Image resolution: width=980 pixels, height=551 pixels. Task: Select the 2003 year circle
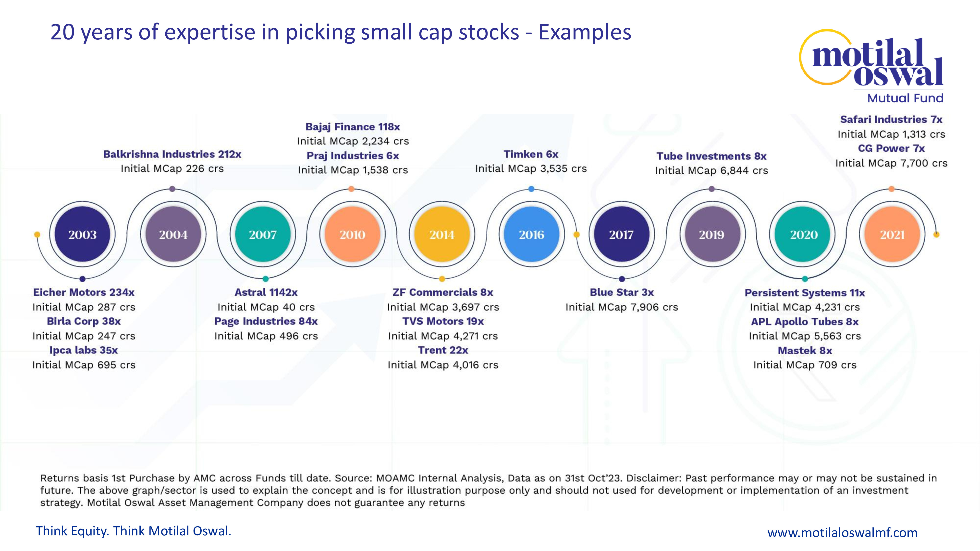83,235
